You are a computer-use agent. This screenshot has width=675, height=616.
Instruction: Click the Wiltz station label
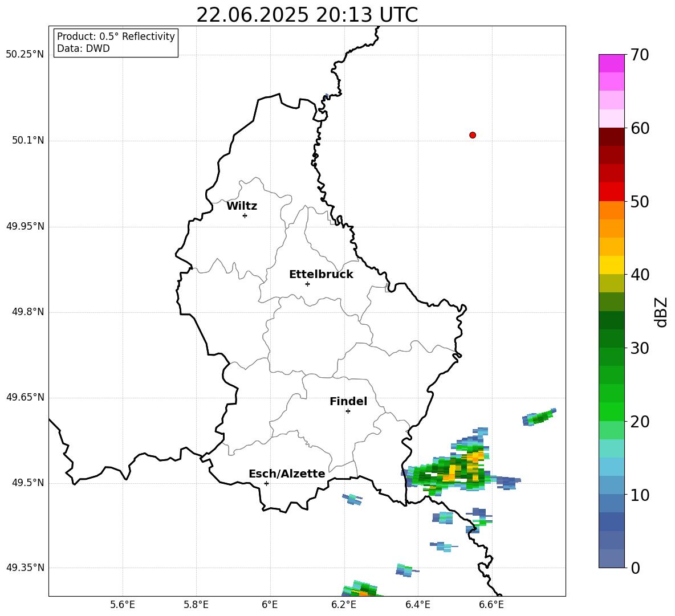[242, 206]
